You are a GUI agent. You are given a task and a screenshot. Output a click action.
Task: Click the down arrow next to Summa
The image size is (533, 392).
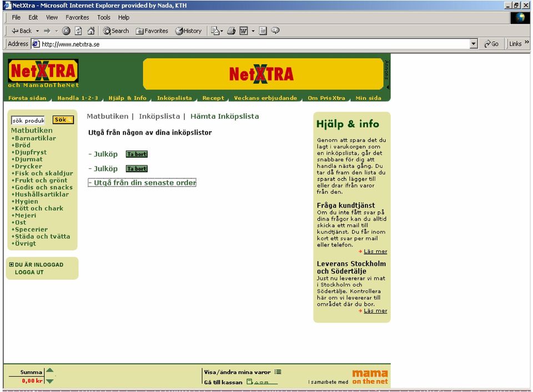click(x=49, y=381)
